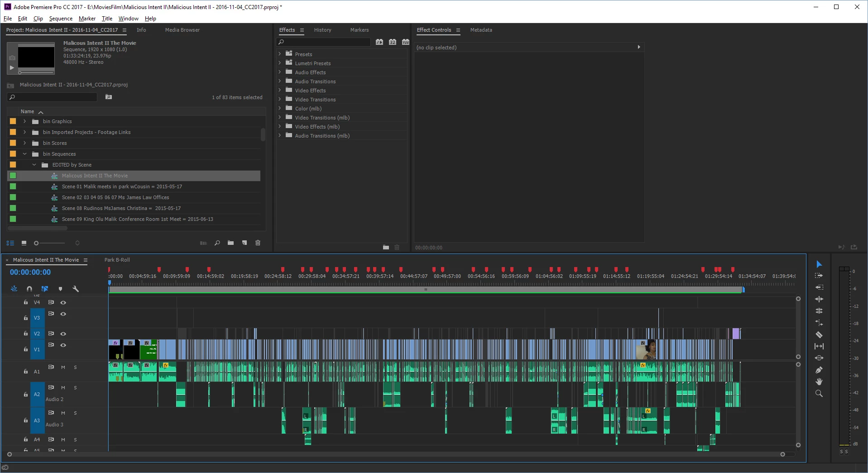The height and width of the screenshot is (473, 868).
Task: Open the Marker menu
Action: pos(87,19)
